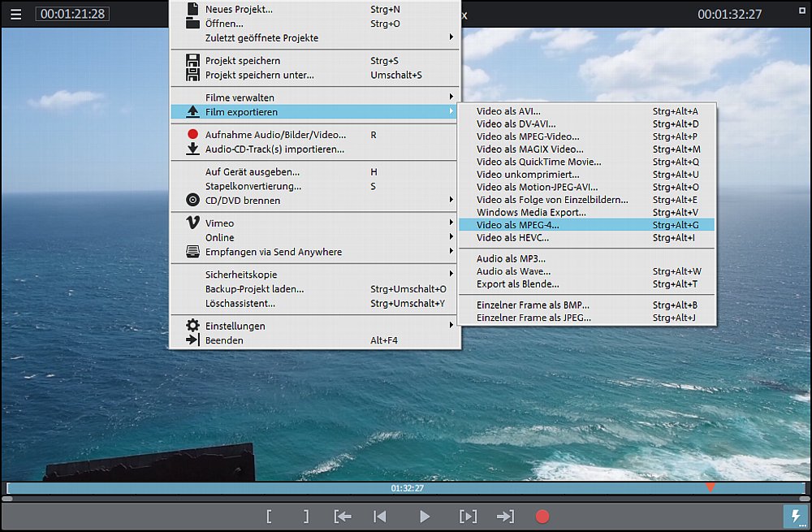Play the selected range

pos(468,517)
